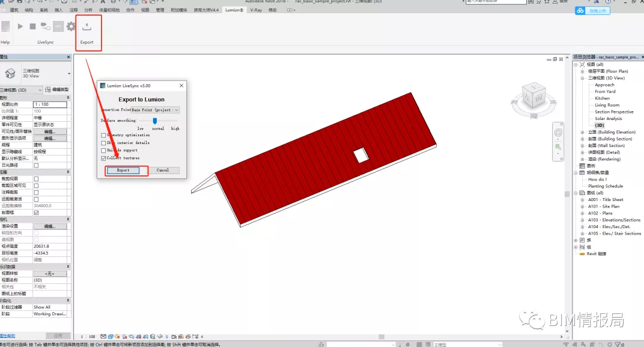Click Cancel in the Export to Lumion dialog
This screenshot has width=644, height=347.
[163, 170]
